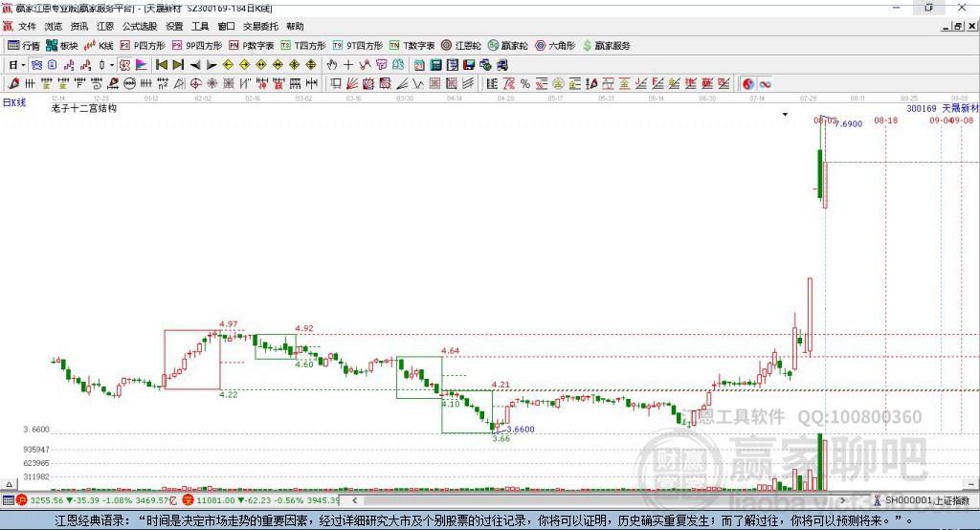Open the T四方形 tool
980x530 pixels.
(303, 46)
